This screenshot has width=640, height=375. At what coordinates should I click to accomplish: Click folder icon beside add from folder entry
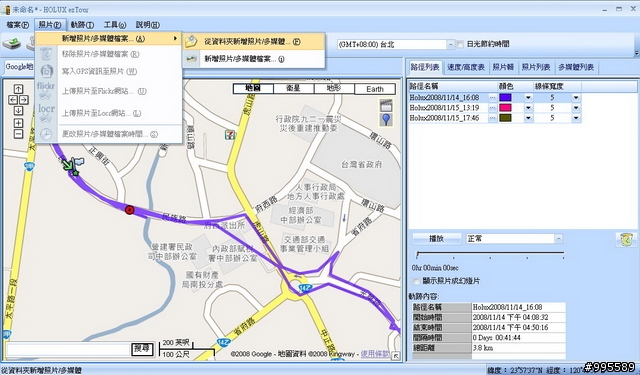pyautogui.click(x=191, y=42)
